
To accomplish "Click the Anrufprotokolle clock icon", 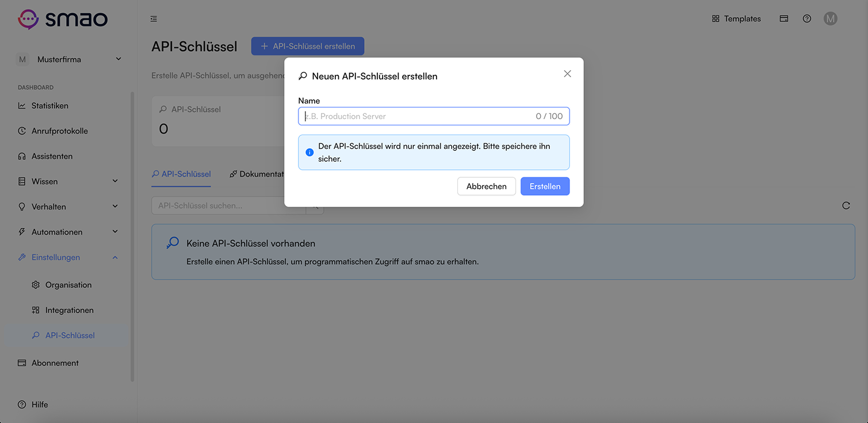I will pyautogui.click(x=22, y=131).
